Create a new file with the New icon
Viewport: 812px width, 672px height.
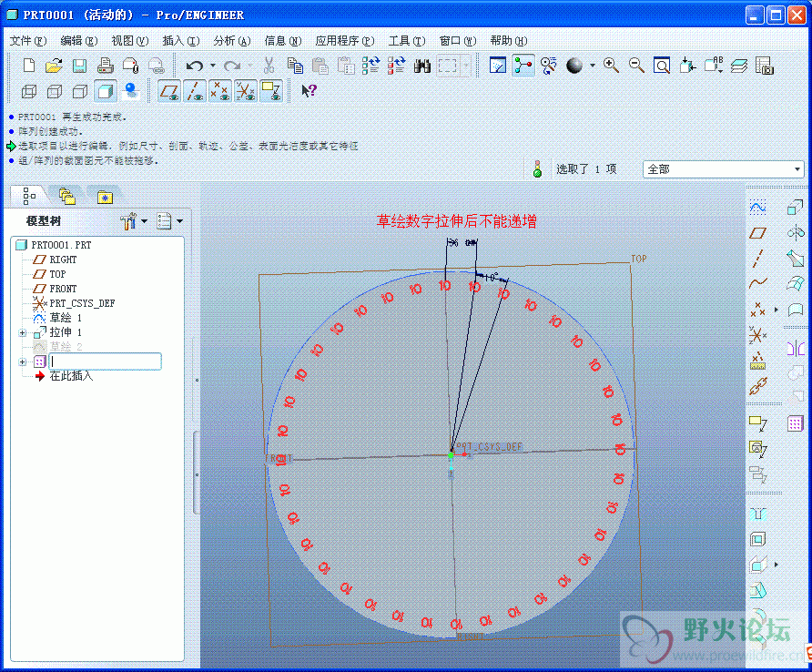[29, 66]
